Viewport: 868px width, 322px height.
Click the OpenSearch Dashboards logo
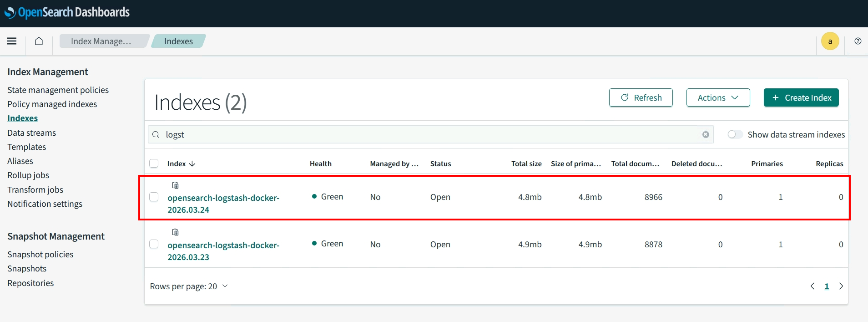(x=67, y=12)
